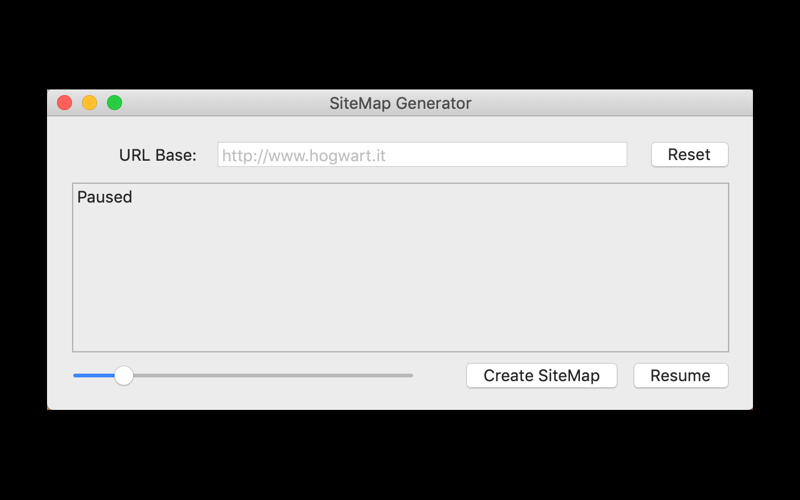Select the Paused status text

point(105,197)
